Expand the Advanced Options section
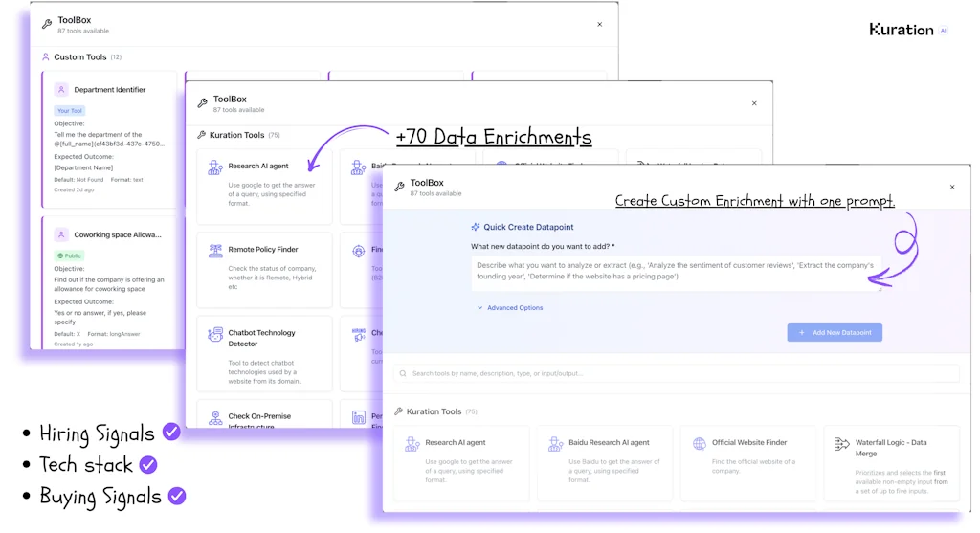 point(510,308)
